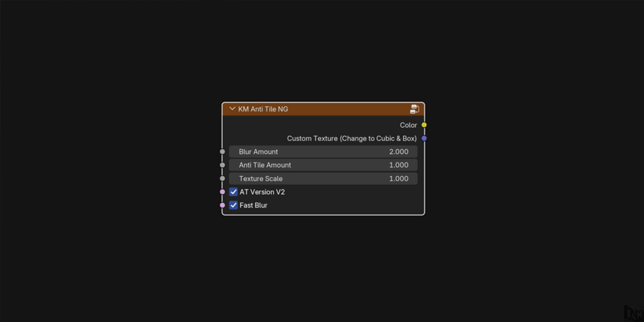Uncheck the Fast Blur checkbox
The width and height of the screenshot is (644, 322).
pyautogui.click(x=233, y=205)
